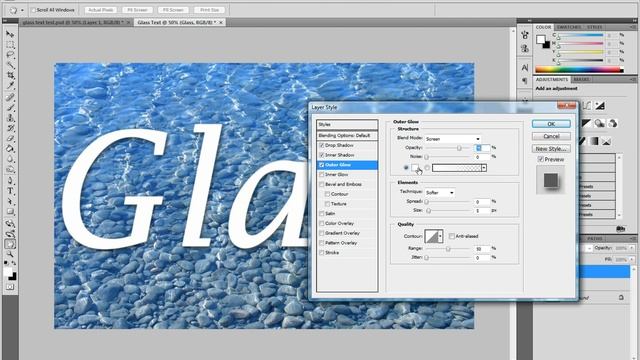Switch to glass text test.psd tab
Image resolution: width=640 pixels, height=360 pixels.
tap(73, 22)
